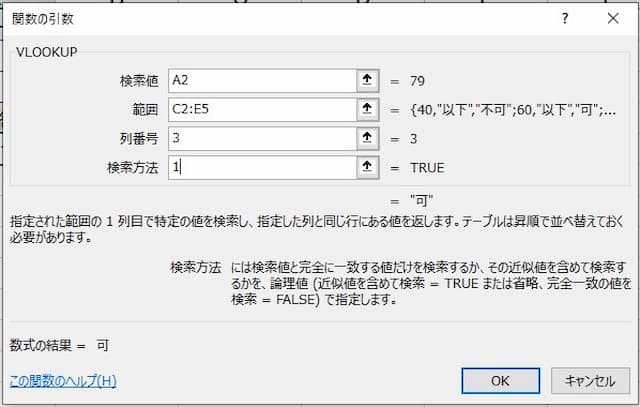Click the 範囲 range selector arrow icon
This screenshot has height=407, width=640.
pyautogui.click(x=368, y=109)
